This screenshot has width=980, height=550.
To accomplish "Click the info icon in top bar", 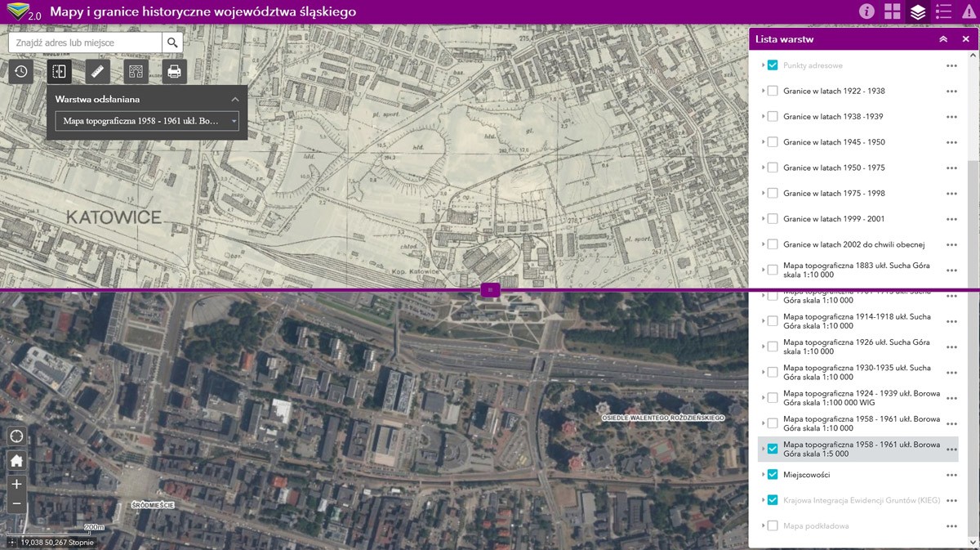I will click(x=866, y=11).
